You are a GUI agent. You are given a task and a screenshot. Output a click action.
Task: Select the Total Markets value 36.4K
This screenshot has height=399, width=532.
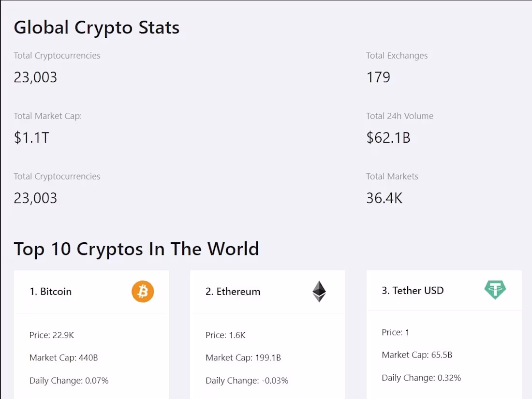[x=384, y=198]
